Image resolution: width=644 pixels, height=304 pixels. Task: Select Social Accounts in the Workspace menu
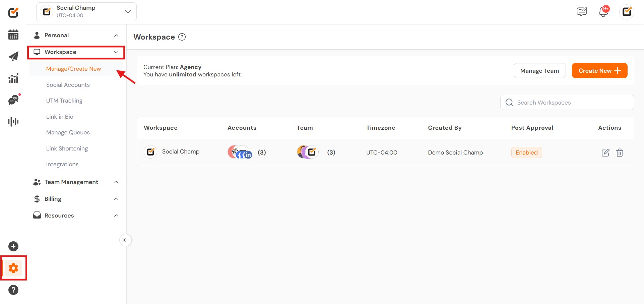click(68, 85)
